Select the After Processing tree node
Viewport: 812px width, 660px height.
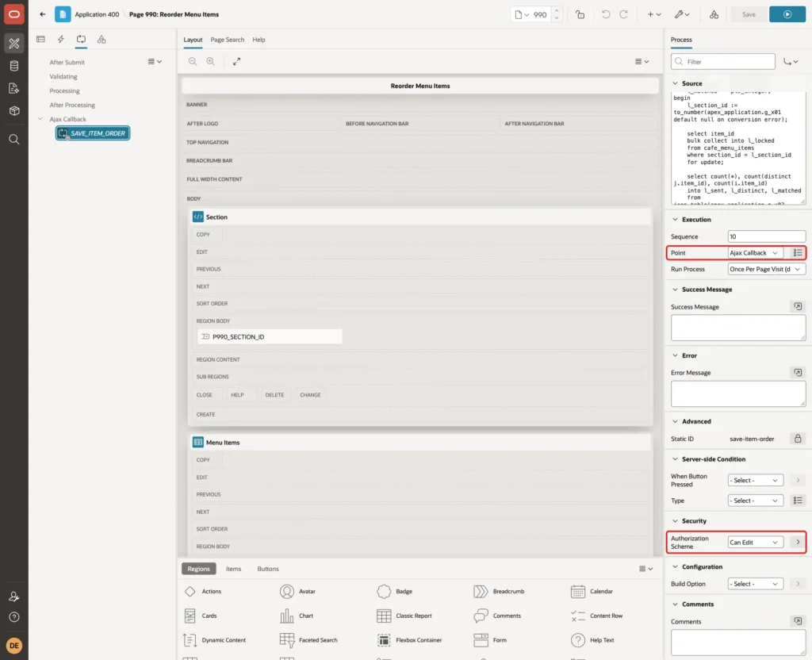coord(72,105)
